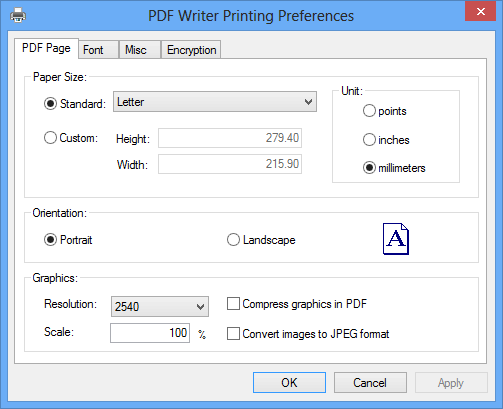Check Convert images to JPEG format
This screenshot has width=503, height=409.
[233, 334]
